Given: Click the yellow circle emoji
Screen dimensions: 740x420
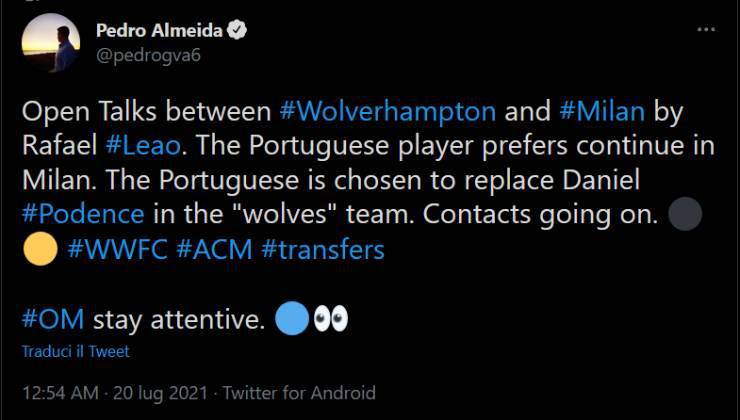Looking at the screenshot, I should pyautogui.click(x=40, y=251).
